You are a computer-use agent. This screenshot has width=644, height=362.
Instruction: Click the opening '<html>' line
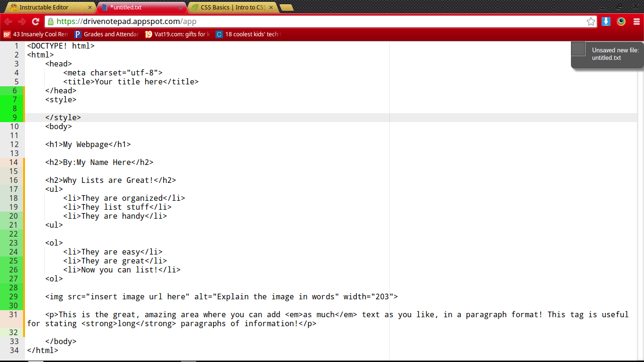[x=41, y=55]
